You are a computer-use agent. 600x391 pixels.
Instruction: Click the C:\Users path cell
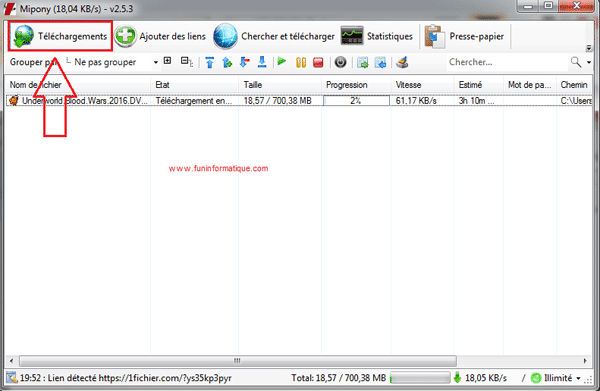click(x=576, y=101)
